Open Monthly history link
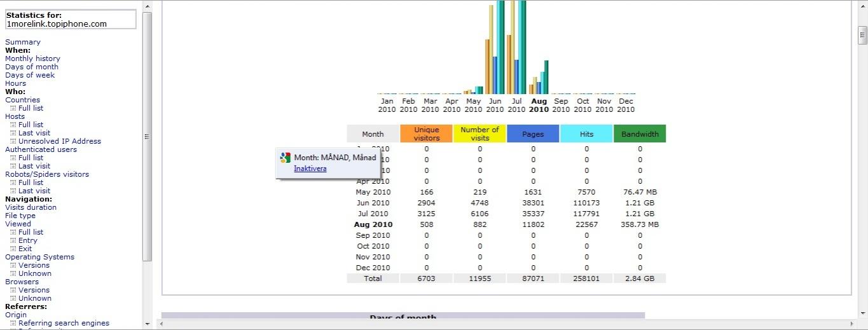The image size is (868, 330). coord(32,58)
